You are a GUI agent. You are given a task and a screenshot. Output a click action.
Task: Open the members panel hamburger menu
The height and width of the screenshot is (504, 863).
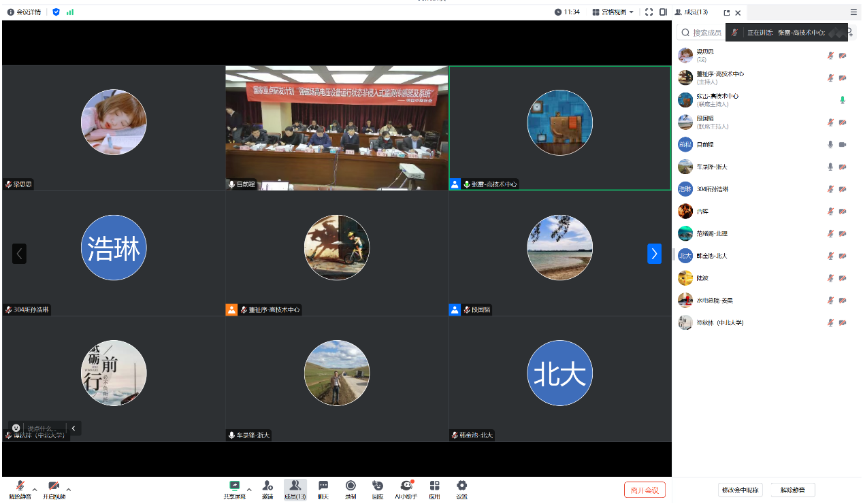click(x=853, y=12)
